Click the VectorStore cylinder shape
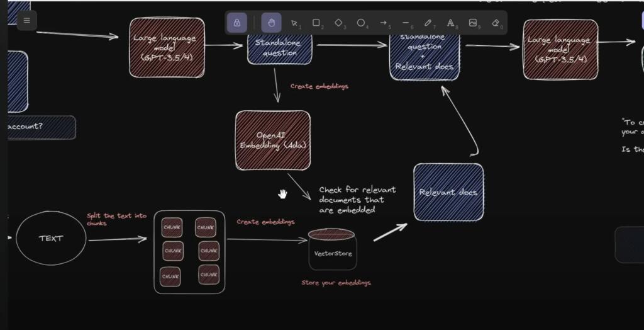644x330 pixels. (332, 250)
